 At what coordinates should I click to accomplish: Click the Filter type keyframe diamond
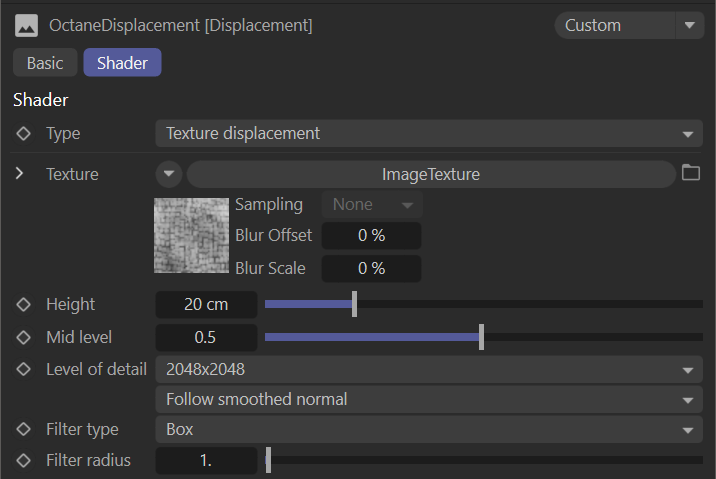pos(24,429)
